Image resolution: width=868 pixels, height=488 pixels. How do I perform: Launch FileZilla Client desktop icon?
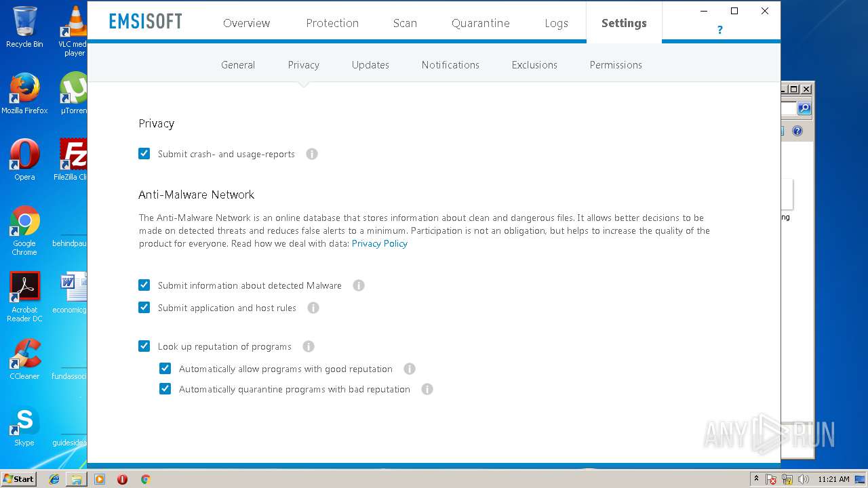pos(71,160)
